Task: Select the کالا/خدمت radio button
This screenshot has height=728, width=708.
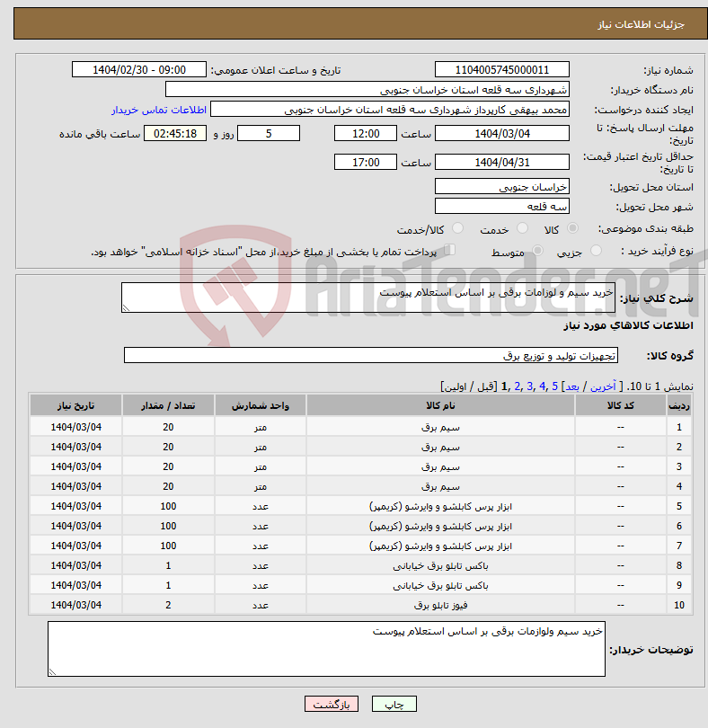Action: [457, 228]
